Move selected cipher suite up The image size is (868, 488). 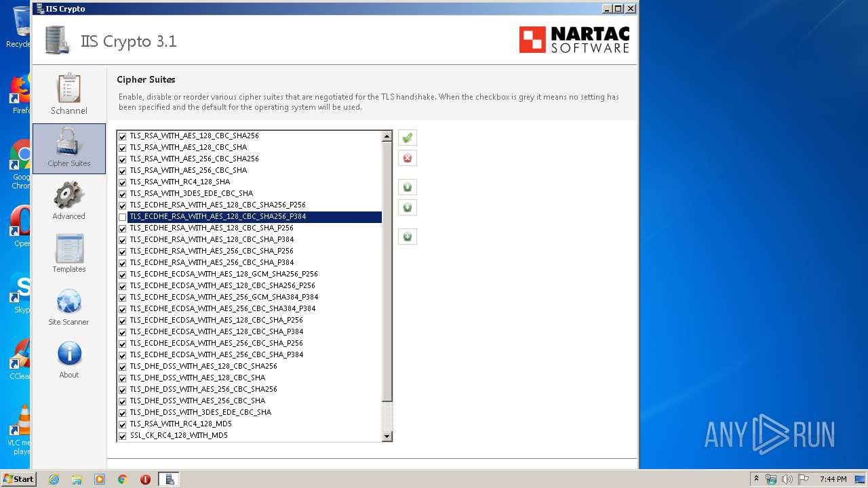pyautogui.click(x=407, y=187)
